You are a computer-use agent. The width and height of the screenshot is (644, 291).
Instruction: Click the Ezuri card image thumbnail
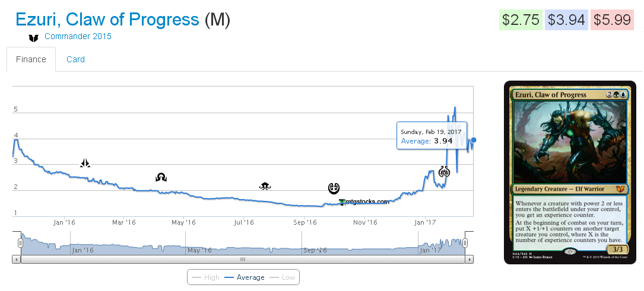pyautogui.click(x=570, y=172)
